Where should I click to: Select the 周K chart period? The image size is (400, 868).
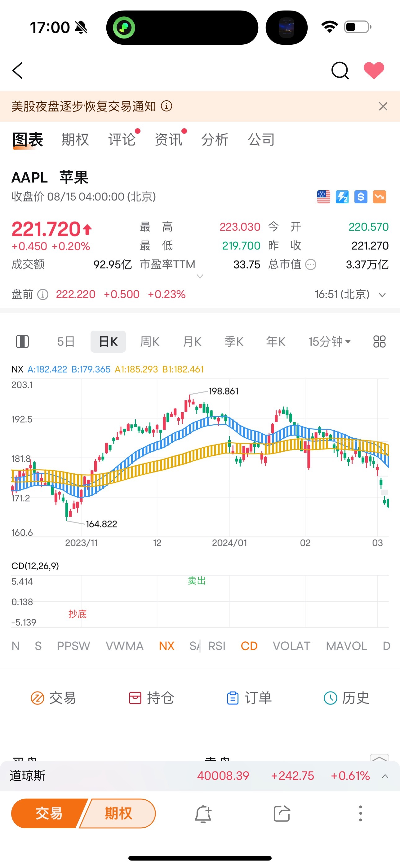(150, 342)
